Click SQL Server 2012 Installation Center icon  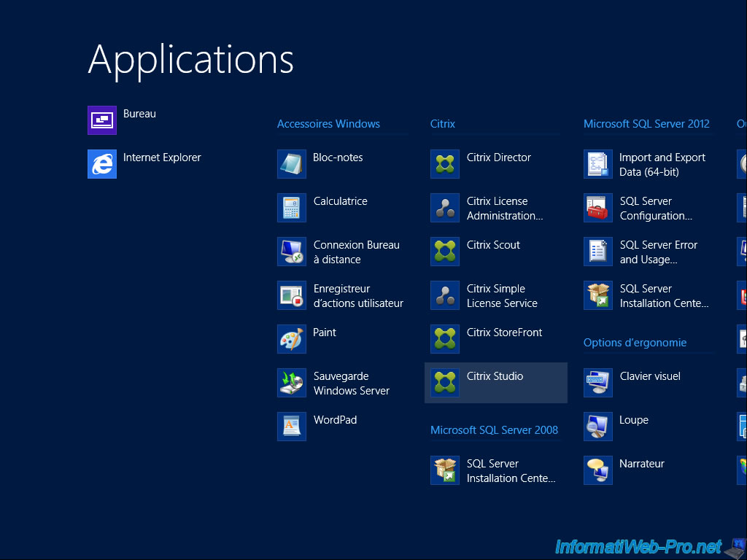click(x=598, y=295)
